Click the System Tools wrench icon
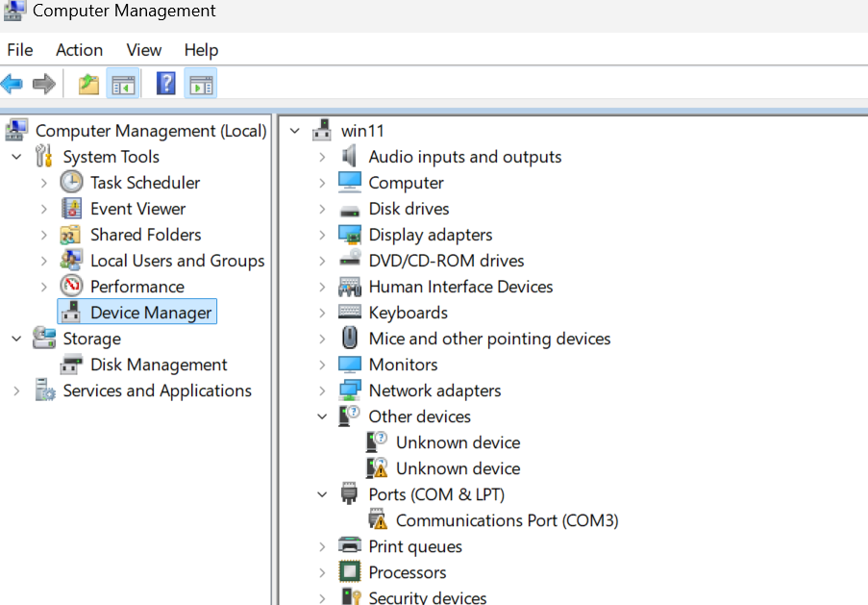The width and height of the screenshot is (868, 605). point(43,156)
